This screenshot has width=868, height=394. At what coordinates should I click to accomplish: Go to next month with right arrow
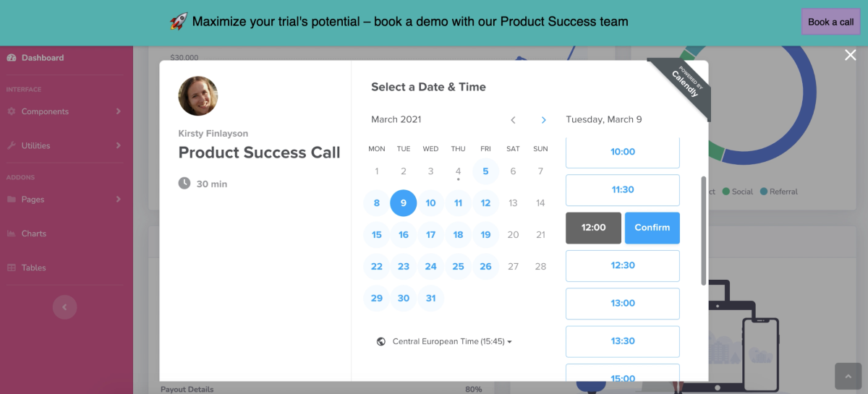tap(544, 120)
